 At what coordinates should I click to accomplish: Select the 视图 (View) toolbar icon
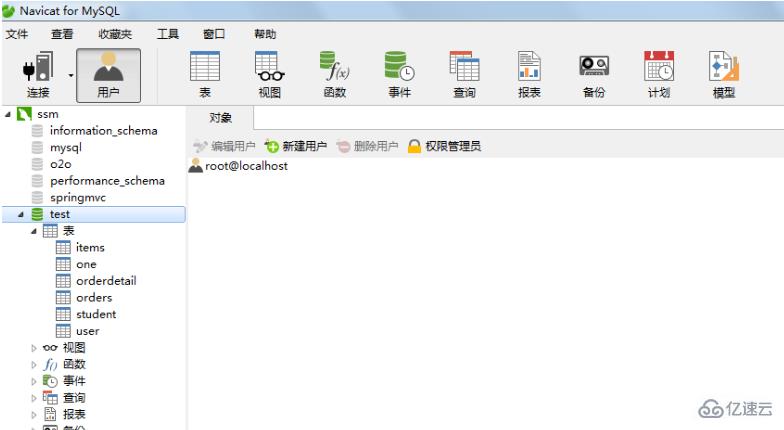pyautogui.click(x=269, y=74)
